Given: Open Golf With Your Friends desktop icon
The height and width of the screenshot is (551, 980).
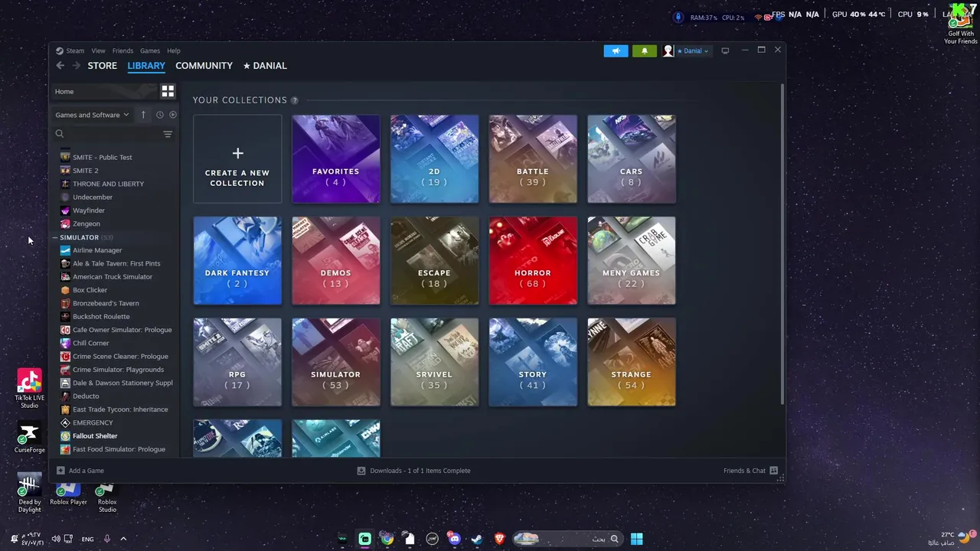Looking at the screenshot, I should pos(961,24).
